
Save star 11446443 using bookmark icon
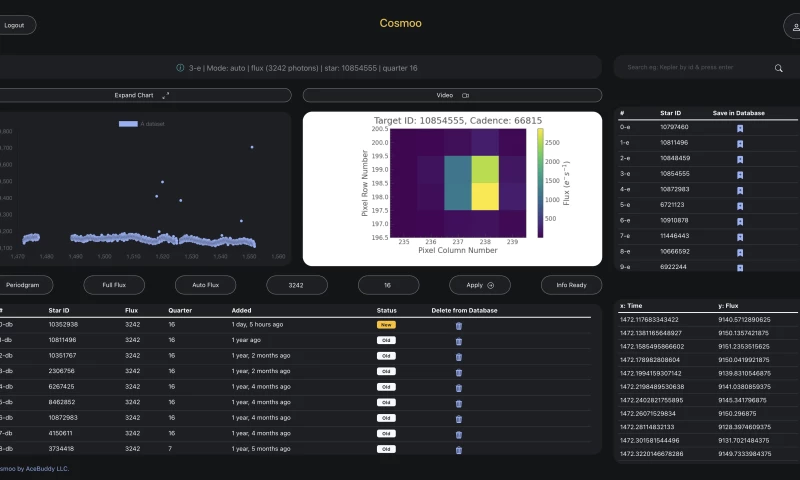pyautogui.click(x=740, y=235)
